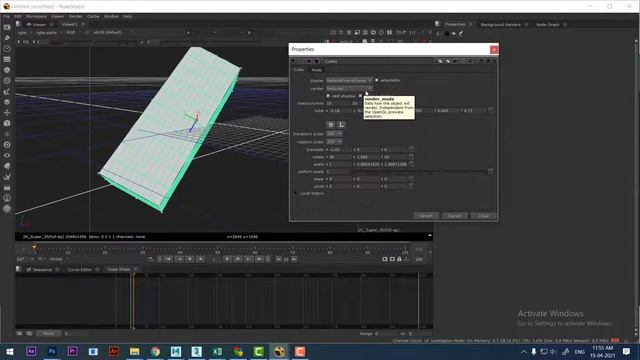Switch to the Background Renders tab
The image size is (640, 360).
pos(500,24)
